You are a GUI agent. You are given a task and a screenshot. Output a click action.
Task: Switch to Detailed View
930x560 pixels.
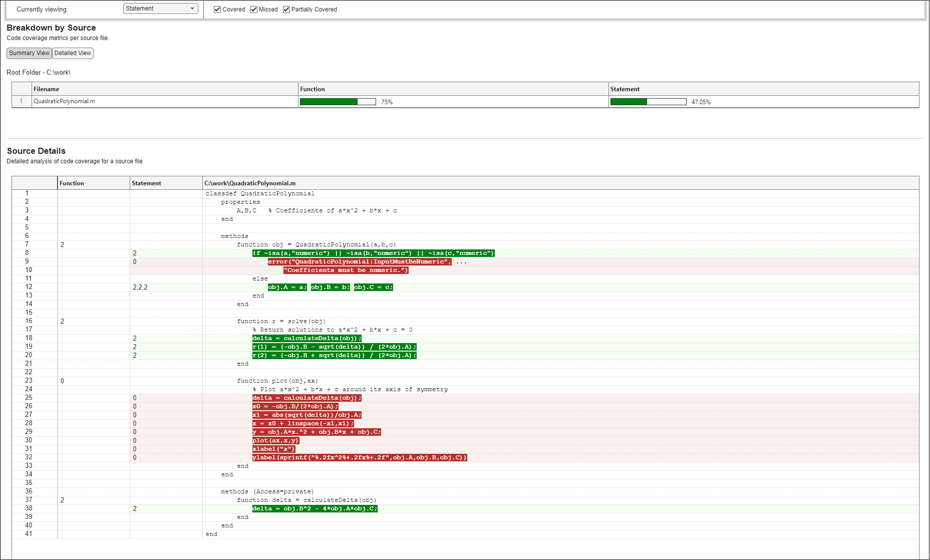(73, 53)
